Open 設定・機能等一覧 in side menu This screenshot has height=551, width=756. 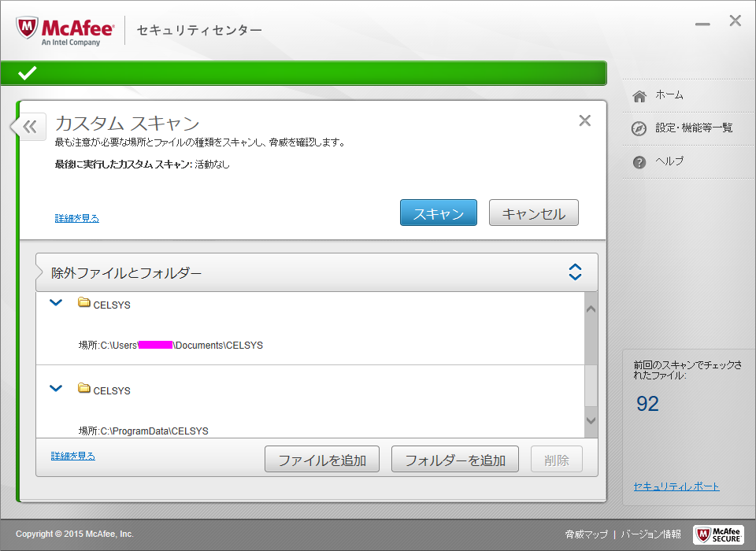693,128
